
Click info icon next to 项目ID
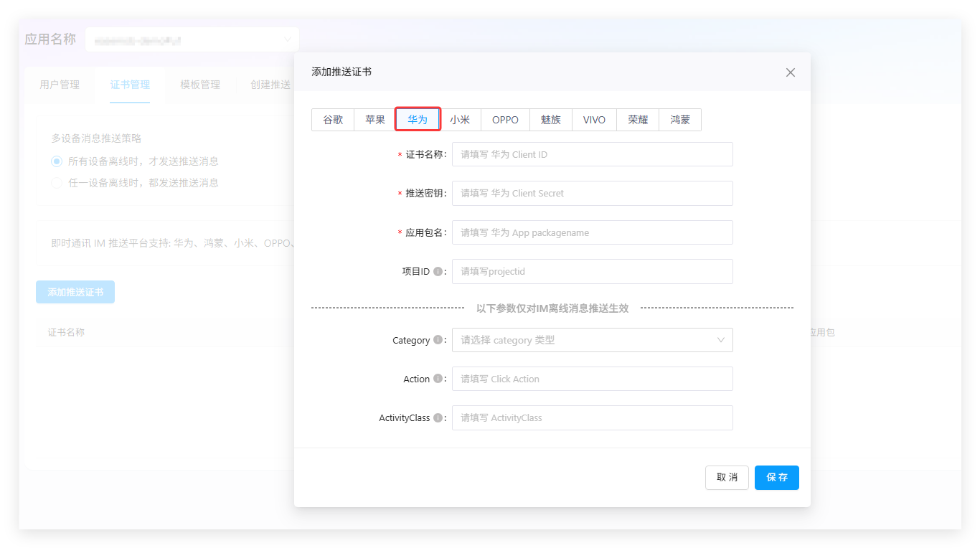click(438, 272)
